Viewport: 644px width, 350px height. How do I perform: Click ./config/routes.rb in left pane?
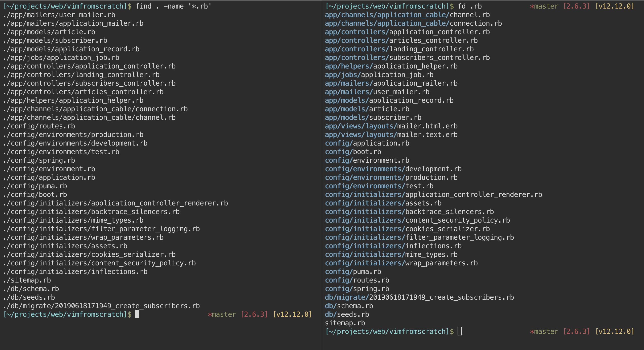39,126
